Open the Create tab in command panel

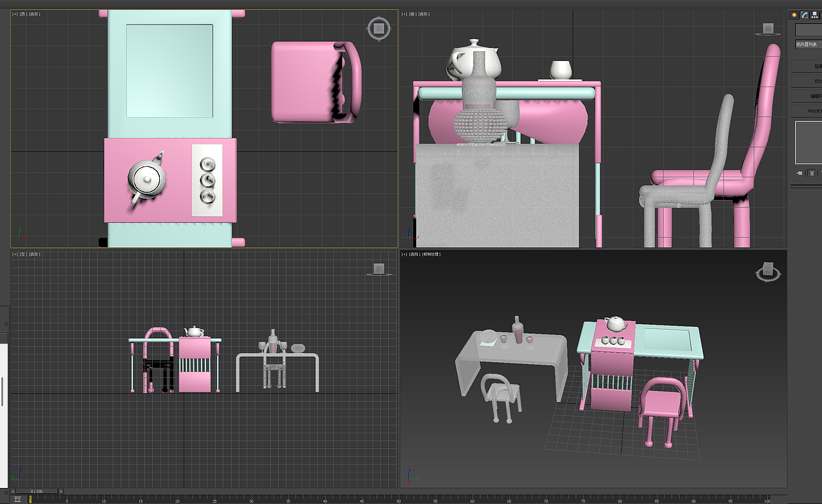coord(794,15)
